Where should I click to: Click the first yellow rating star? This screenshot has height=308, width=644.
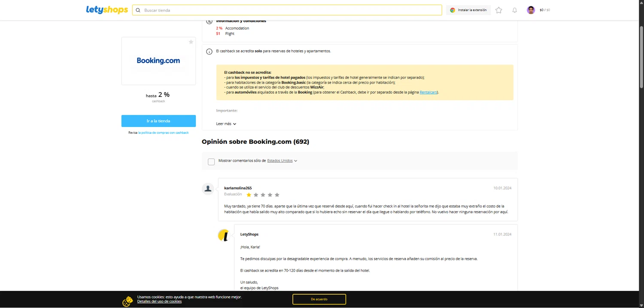click(x=249, y=195)
